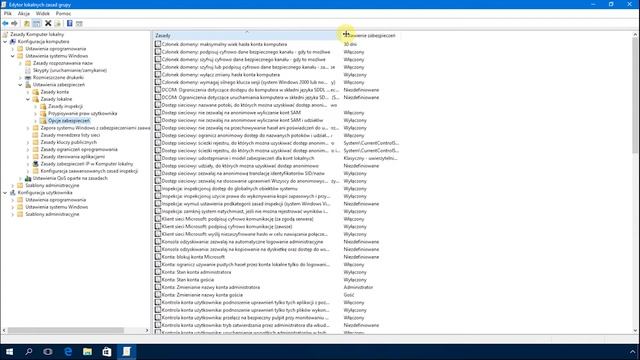Click the tree pane horizontal scrollbar thumb
This screenshot has width=640, height=360.
coord(66,330)
